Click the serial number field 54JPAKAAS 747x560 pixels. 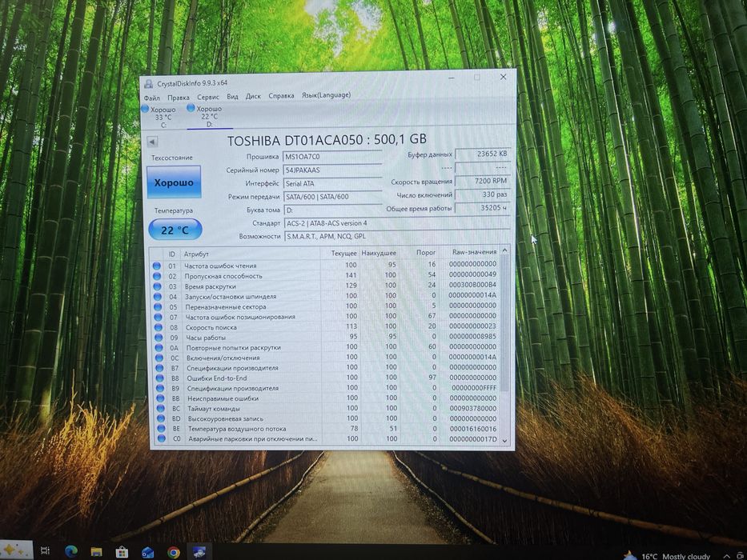332,170
